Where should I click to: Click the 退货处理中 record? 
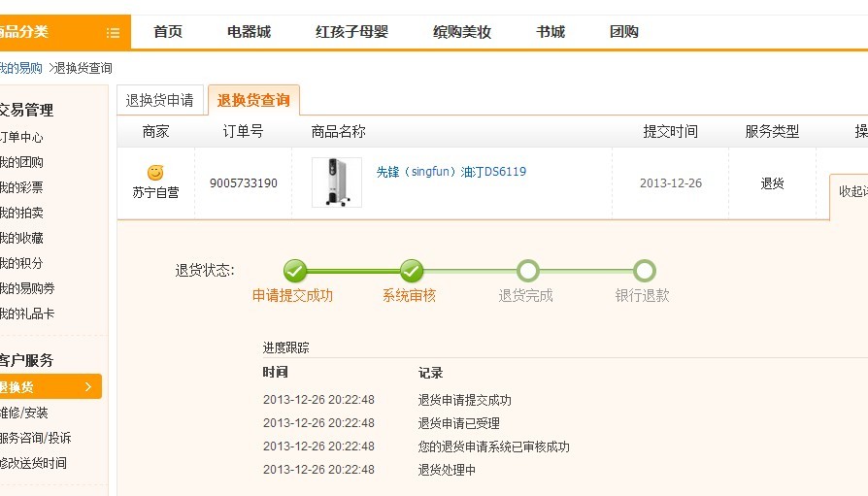click(x=447, y=470)
